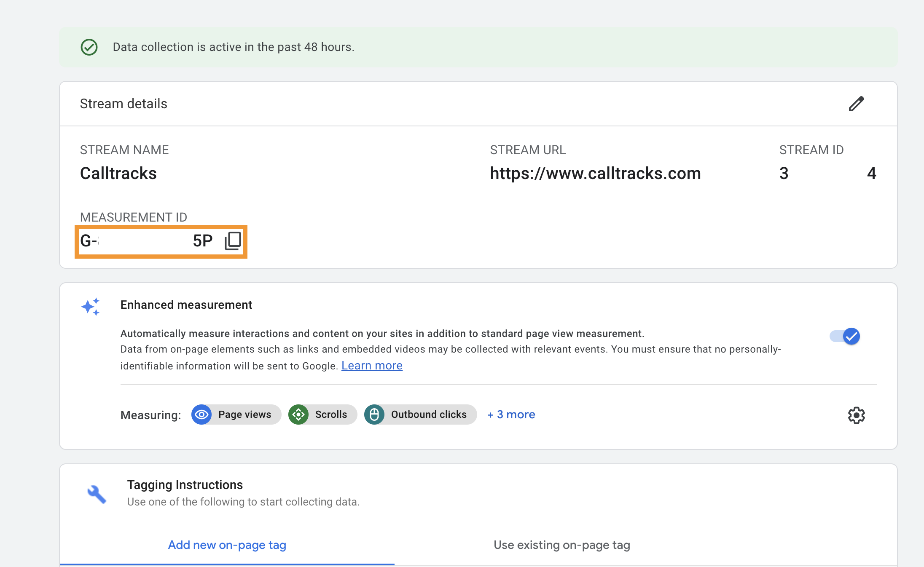Click the green data collection checkmark icon
Image resolution: width=924 pixels, height=567 pixels.
[89, 47]
